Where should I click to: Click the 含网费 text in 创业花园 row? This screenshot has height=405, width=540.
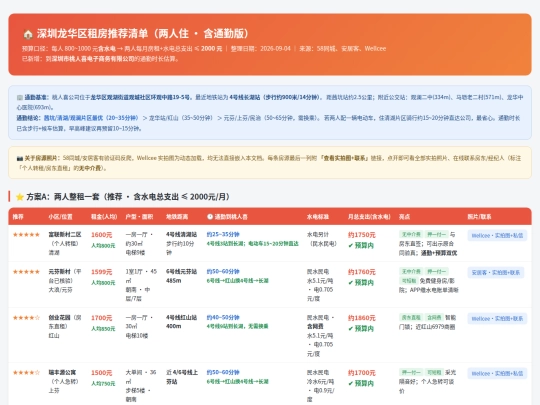[315, 326]
